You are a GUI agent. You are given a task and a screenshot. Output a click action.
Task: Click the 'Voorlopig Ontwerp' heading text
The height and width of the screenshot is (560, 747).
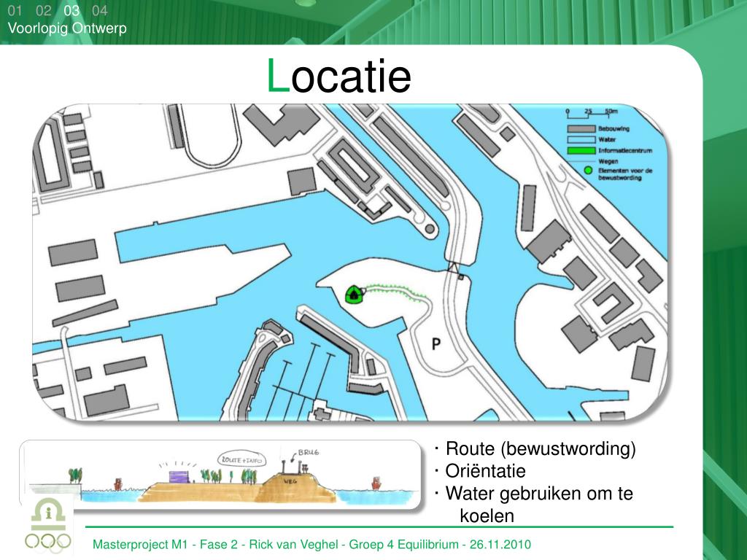67,28
